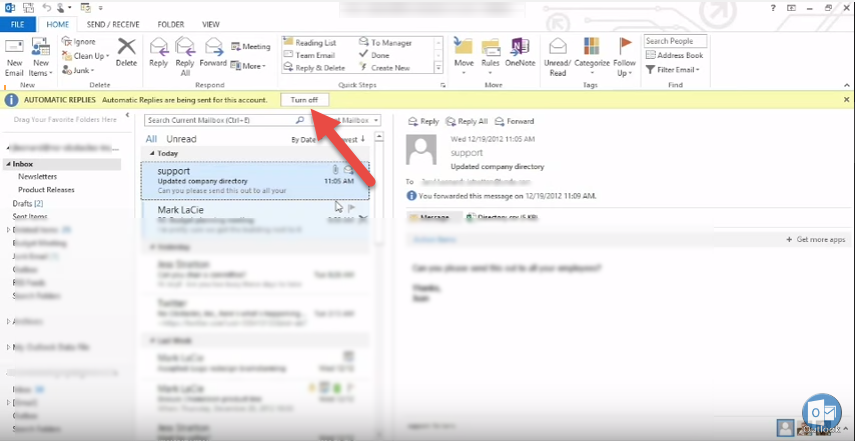
Task: Click Forward in the ribbon
Action: (213, 53)
